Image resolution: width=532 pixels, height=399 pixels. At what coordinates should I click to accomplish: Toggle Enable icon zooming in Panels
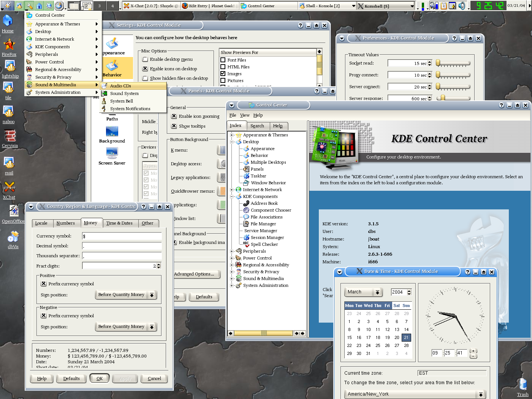[174, 116]
